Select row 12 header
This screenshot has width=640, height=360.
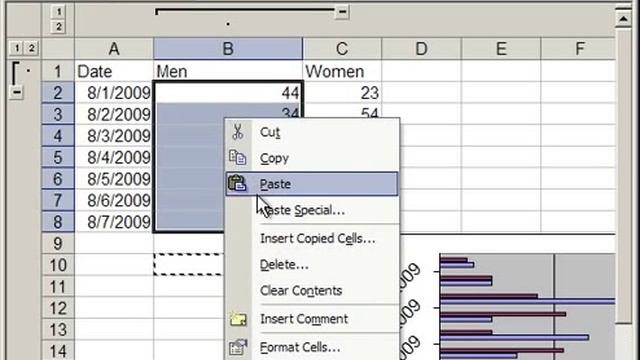[58, 308]
